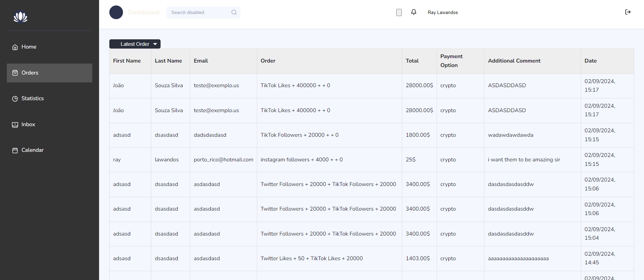Screen dimensions: 644x280
Task: Select the TikTok Followers + 20000 order cell
Action: (x=299, y=135)
